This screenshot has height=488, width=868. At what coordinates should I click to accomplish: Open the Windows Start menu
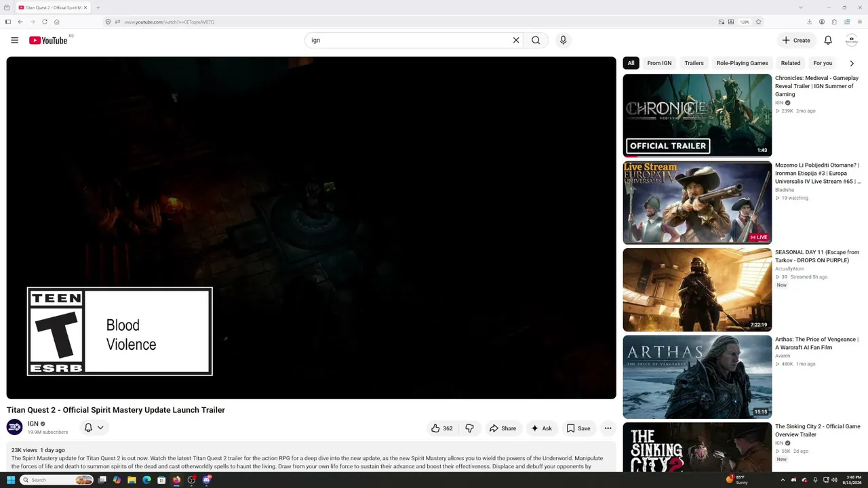tap(11, 480)
